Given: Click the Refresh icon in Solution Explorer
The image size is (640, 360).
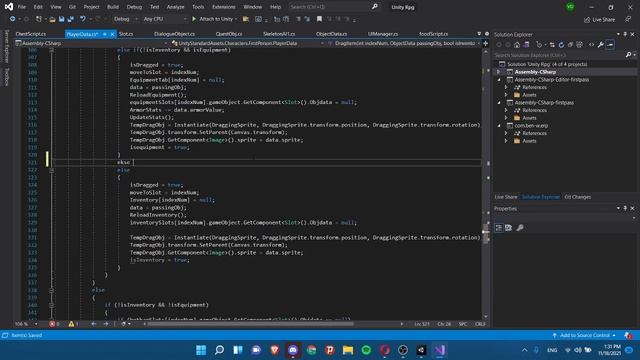Looking at the screenshot, I should 561,45.
